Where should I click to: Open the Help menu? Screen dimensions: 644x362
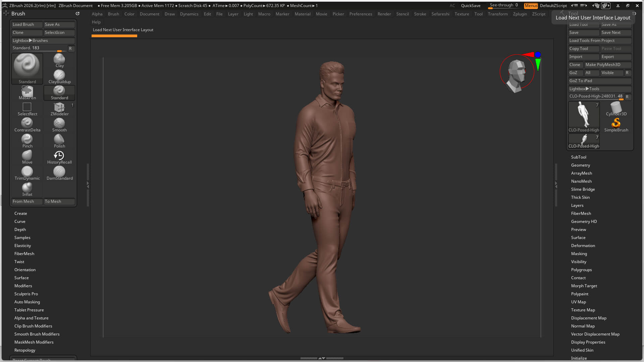click(96, 22)
